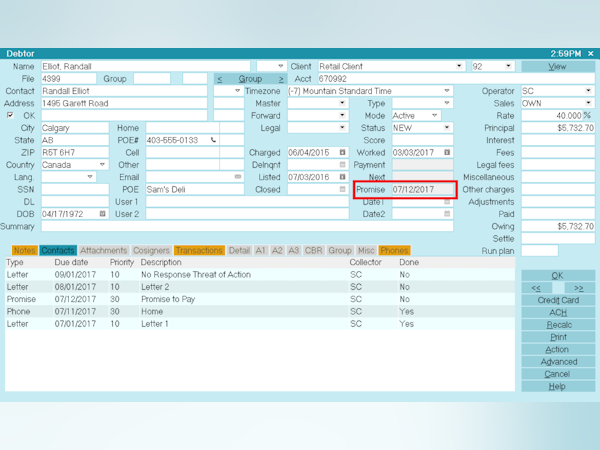Open calendar icon in Delnqnt field
The width and height of the screenshot is (600, 450).
click(342, 165)
